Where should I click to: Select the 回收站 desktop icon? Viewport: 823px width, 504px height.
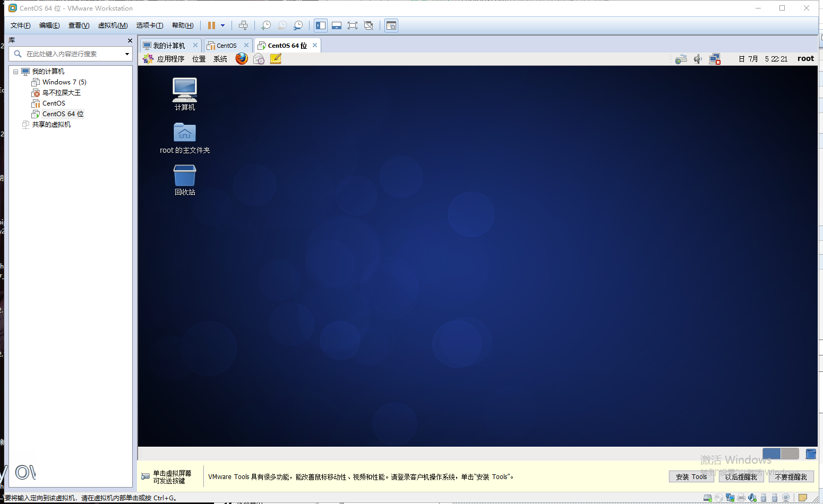pyautogui.click(x=185, y=180)
